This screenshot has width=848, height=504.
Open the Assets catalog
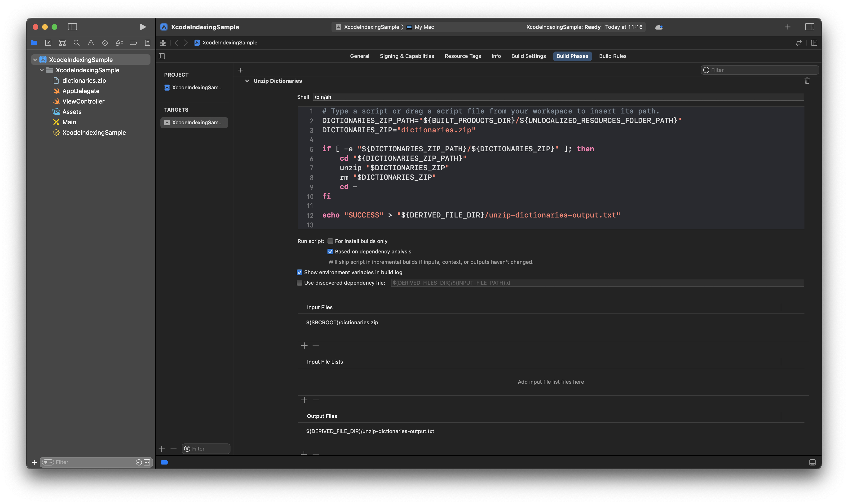[72, 112]
